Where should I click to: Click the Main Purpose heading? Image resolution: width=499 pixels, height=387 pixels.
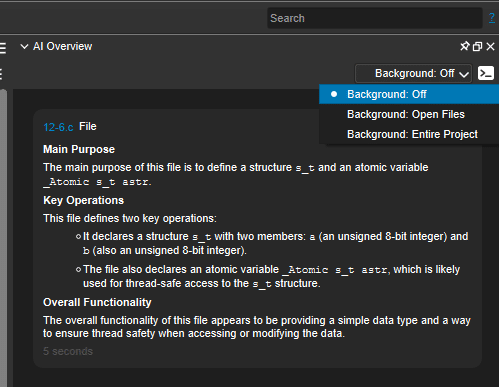[x=79, y=149]
